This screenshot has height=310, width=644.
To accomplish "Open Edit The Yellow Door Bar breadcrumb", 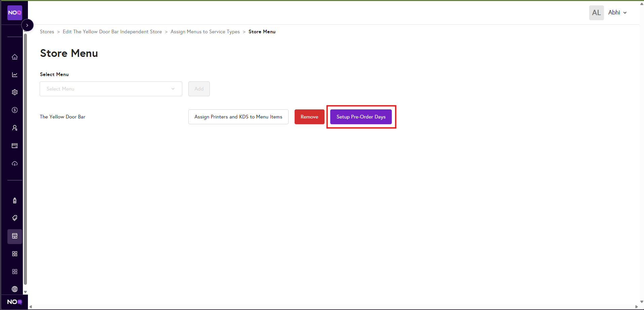I will tap(112, 32).
